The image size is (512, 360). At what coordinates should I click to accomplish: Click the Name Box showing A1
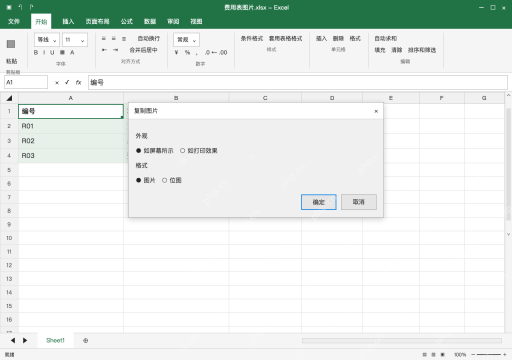pyautogui.click(x=26, y=82)
